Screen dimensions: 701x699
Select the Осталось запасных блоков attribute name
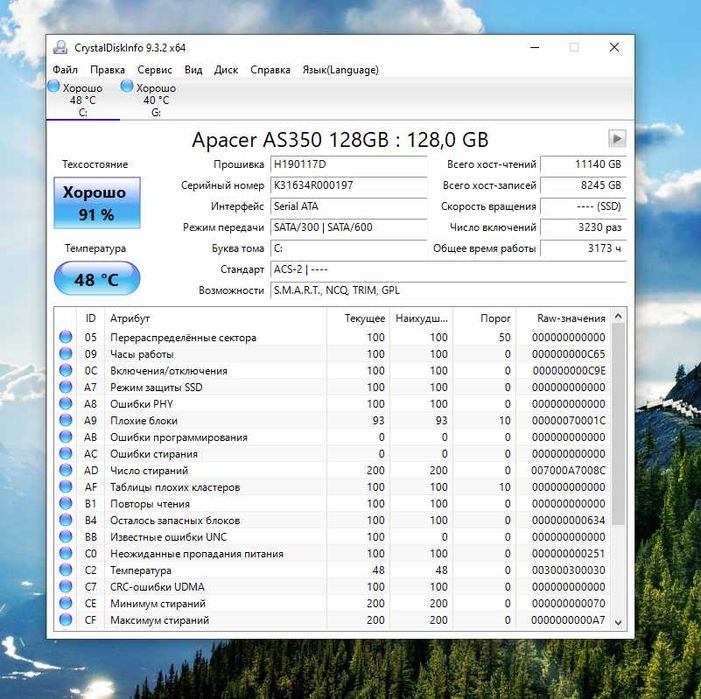point(175,520)
